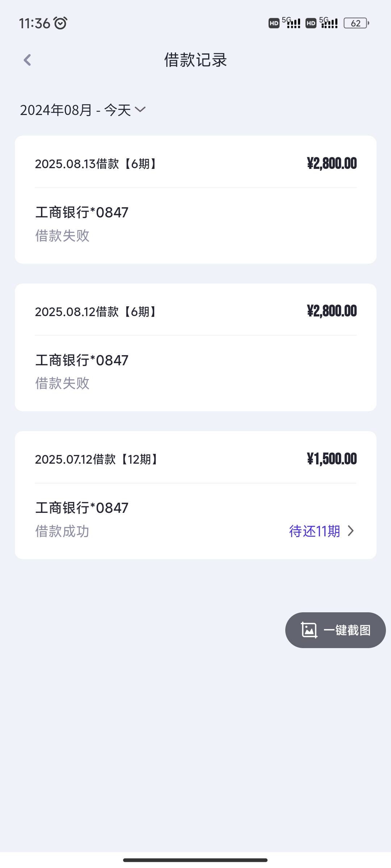Viewport: 391px width, 868px height.
Task: Open the 待还11期 repayment link
Action: (321, 531)
